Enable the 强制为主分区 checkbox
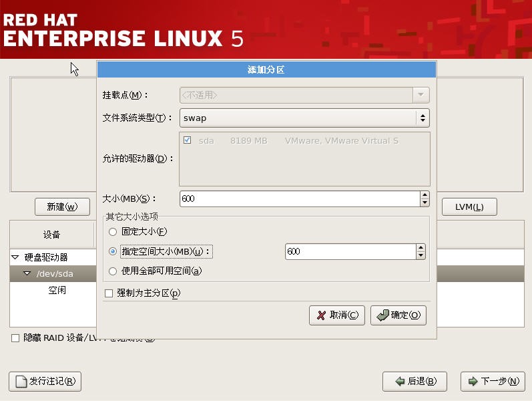 109,293
